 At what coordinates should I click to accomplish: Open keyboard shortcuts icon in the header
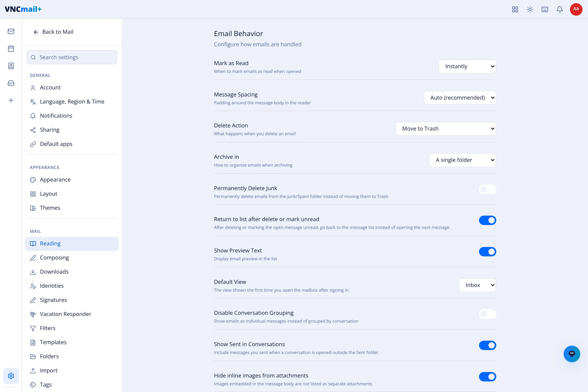[545, 9]
